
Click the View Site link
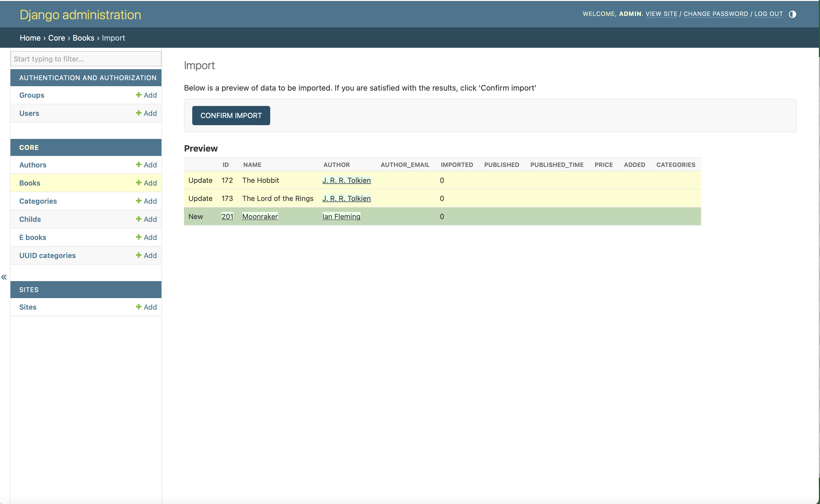click(661, 14)
